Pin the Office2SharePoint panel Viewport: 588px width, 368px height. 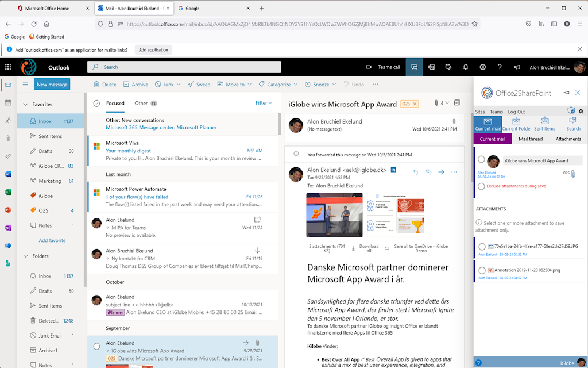click(566, 93)
